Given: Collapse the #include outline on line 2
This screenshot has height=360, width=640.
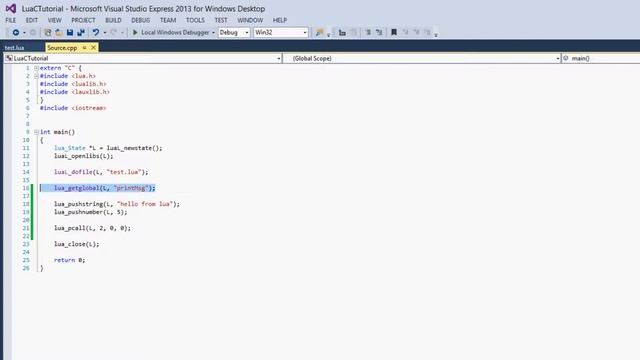Looking at the screenshot, I should tap(36, 76).
